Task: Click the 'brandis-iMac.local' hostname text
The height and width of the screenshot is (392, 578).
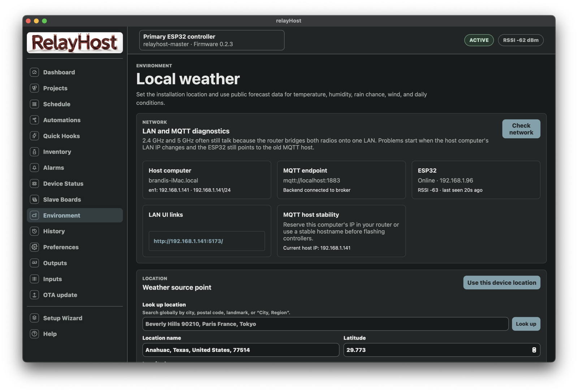Action: click(173, 180)
